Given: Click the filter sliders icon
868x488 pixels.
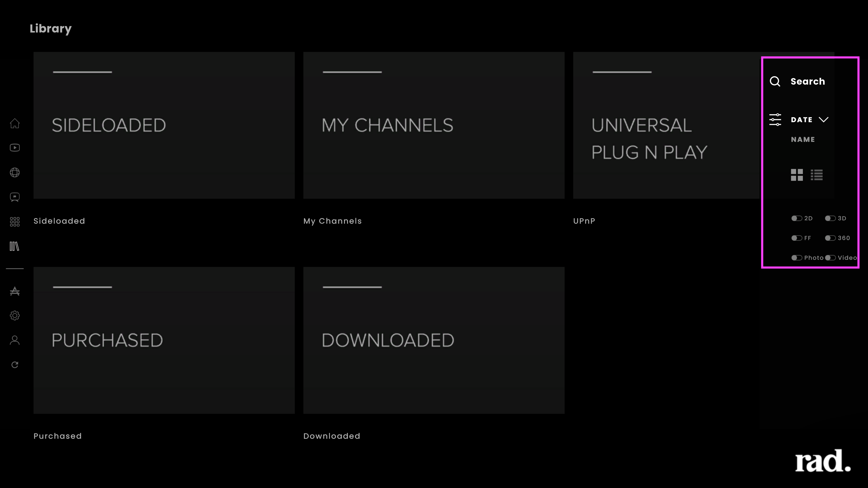Looking at the screenshot, I should click(x=775, y=120).
